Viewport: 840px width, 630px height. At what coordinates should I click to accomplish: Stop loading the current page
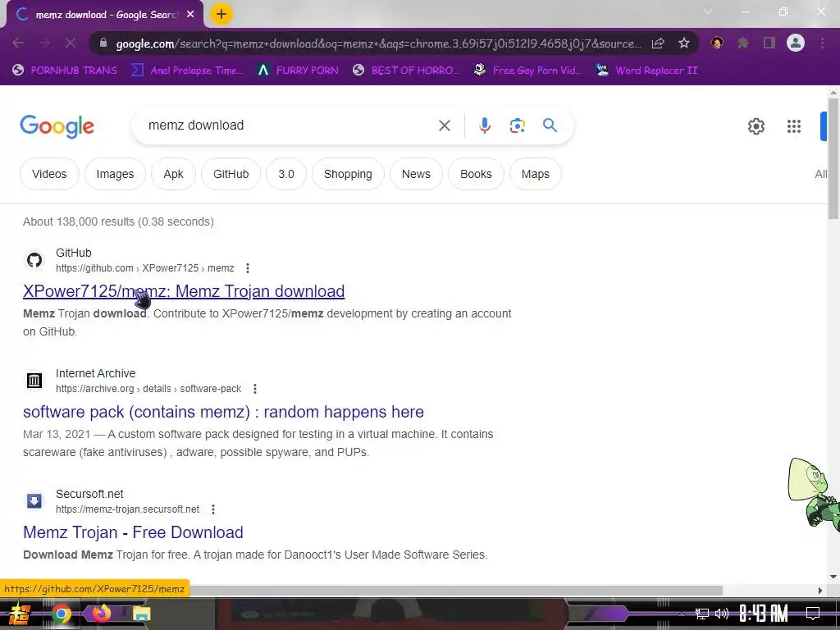tap(71, 43)
